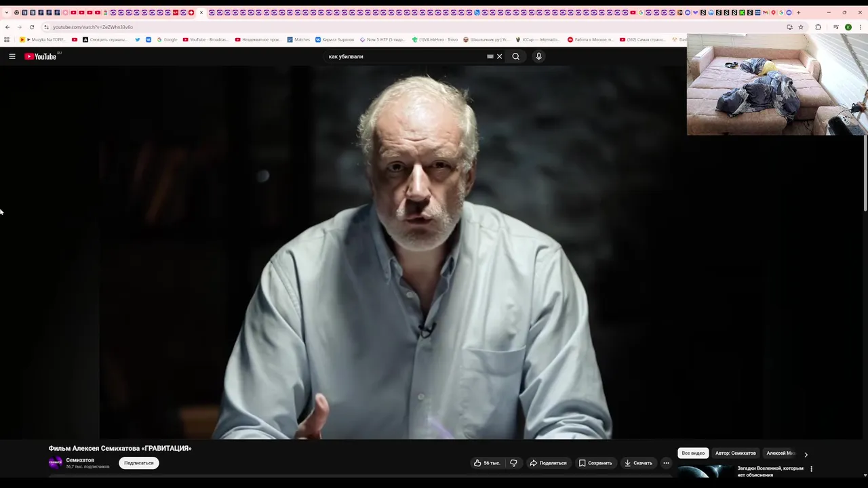This screenshot has width=868, height=488.
Task: Run search with magnifying glass button
Action: (515, 56)
